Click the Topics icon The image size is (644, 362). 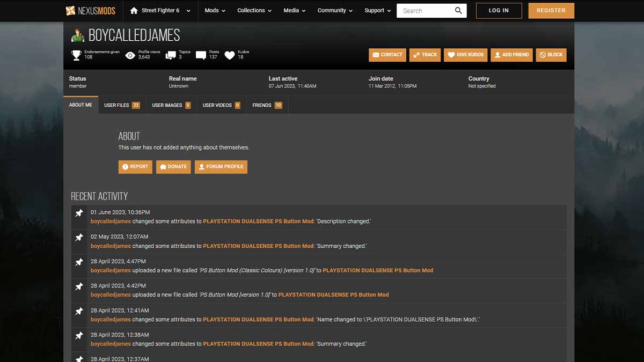[x=171, y=55]
